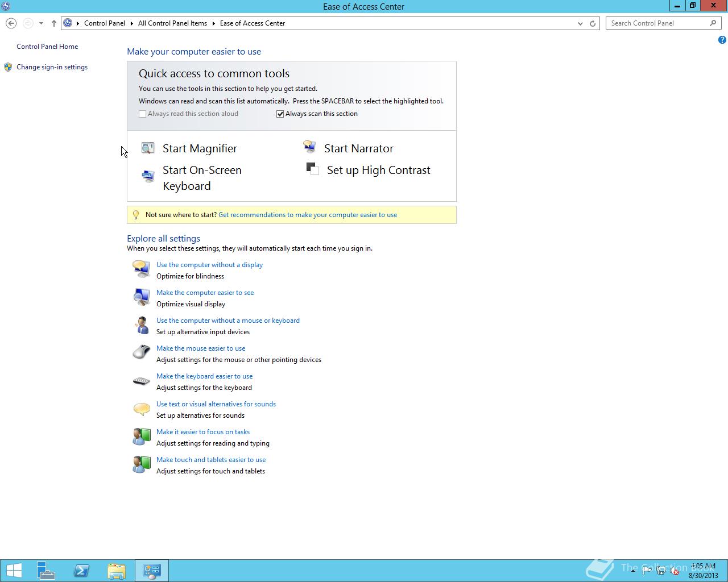Expand the first chevron after the address bar icon
This screenshot has width=728, height=582.
[x=78, y=23]
